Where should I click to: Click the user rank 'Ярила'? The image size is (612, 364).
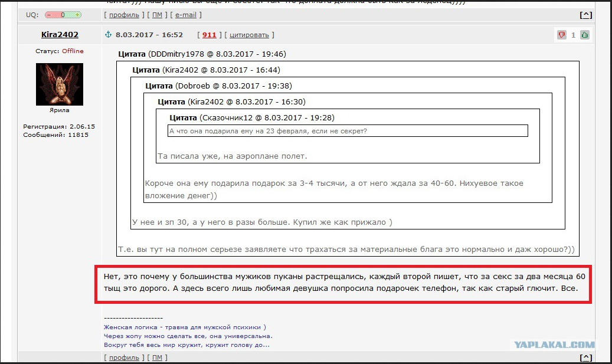coord(60,110)
